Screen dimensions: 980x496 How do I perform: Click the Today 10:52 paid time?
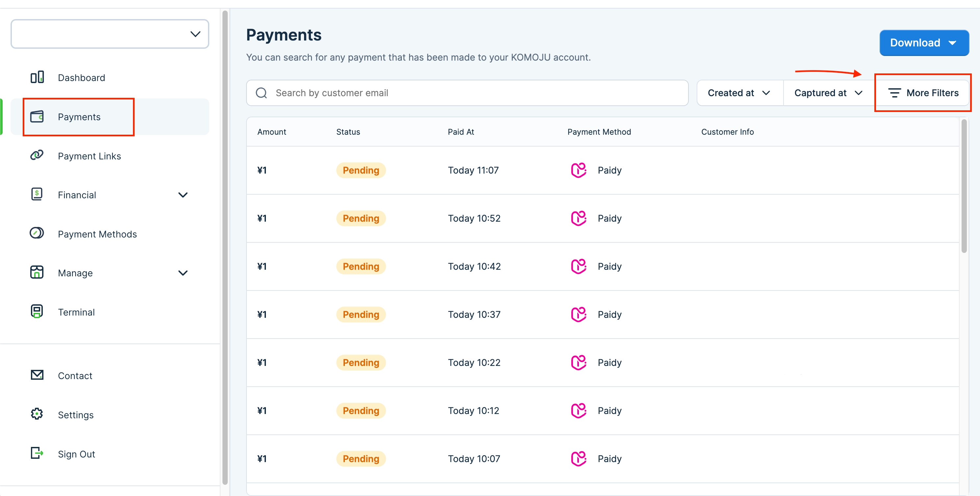(474, 218)
